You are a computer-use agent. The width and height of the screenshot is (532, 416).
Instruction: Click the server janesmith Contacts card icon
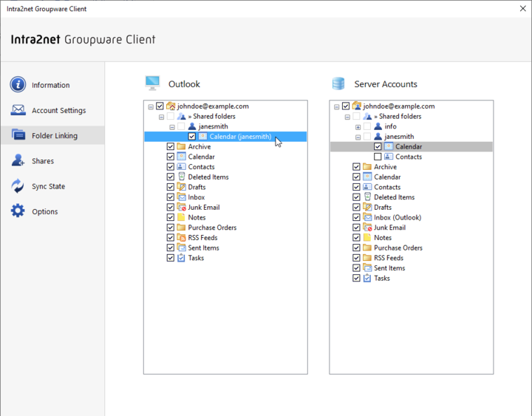click(389, 157)
